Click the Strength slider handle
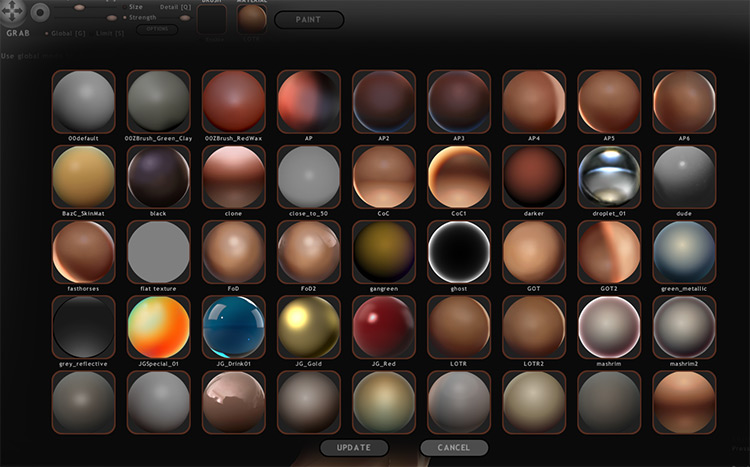Screen dimensions: 750x467 (x=109, y=18)
